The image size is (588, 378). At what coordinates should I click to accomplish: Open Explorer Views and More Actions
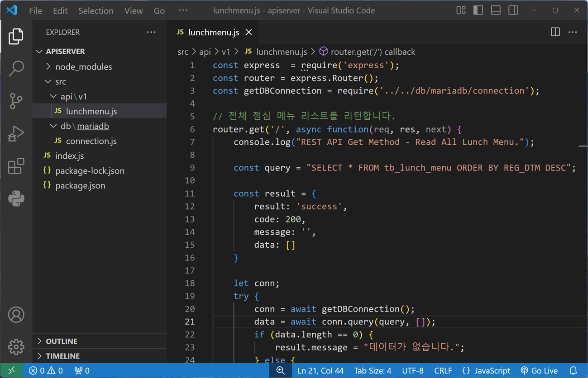point(151,32)
